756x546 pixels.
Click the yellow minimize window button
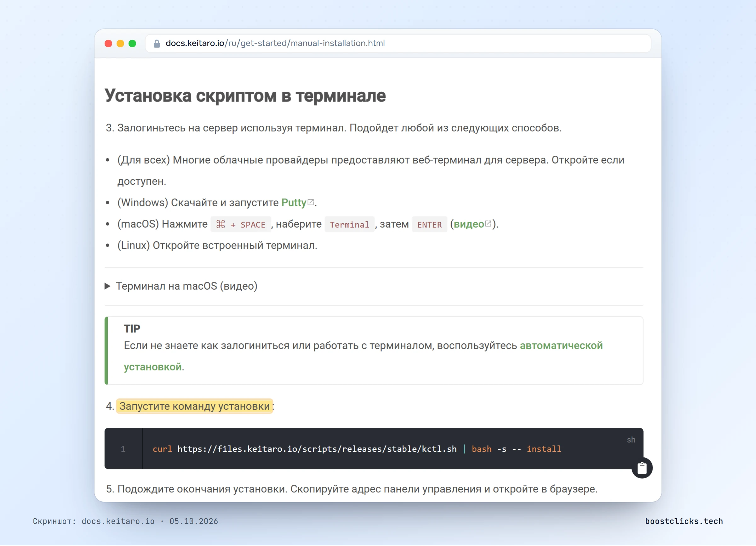[x=120, y=44]
